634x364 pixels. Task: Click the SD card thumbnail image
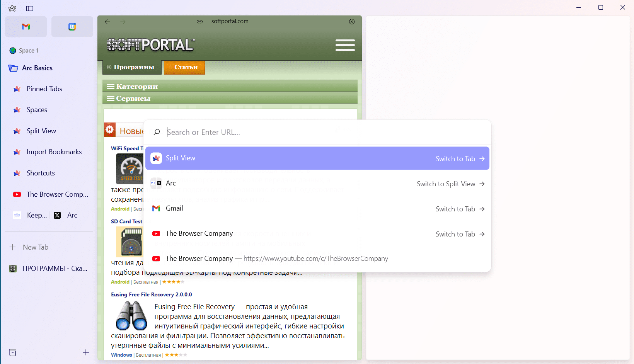[130, 242]
